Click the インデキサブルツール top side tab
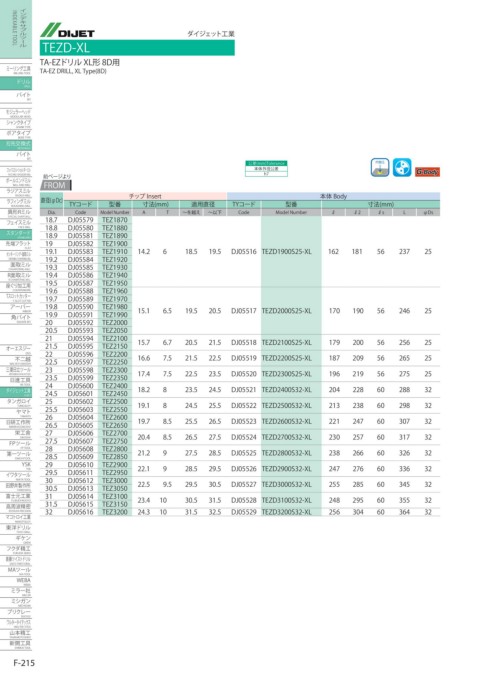 (16, 29)
